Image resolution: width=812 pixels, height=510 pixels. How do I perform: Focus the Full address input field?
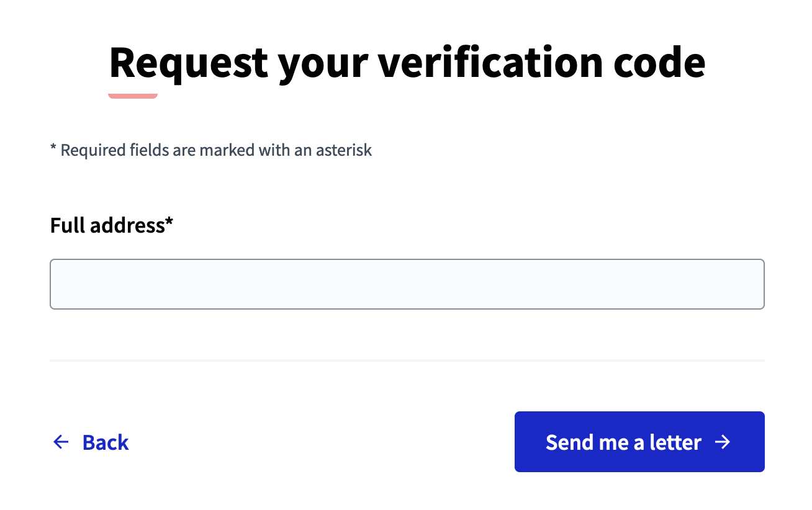407,284
